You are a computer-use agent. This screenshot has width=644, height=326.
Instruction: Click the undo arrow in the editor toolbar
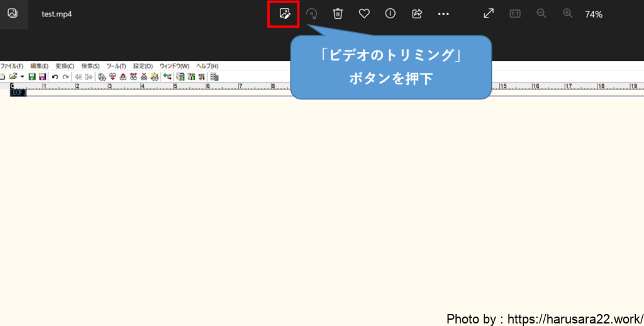55,77
